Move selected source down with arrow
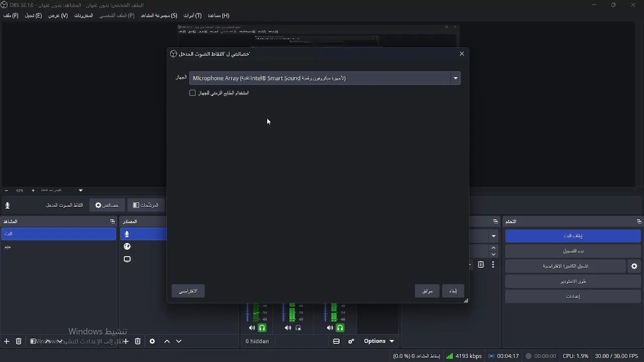 179,341
